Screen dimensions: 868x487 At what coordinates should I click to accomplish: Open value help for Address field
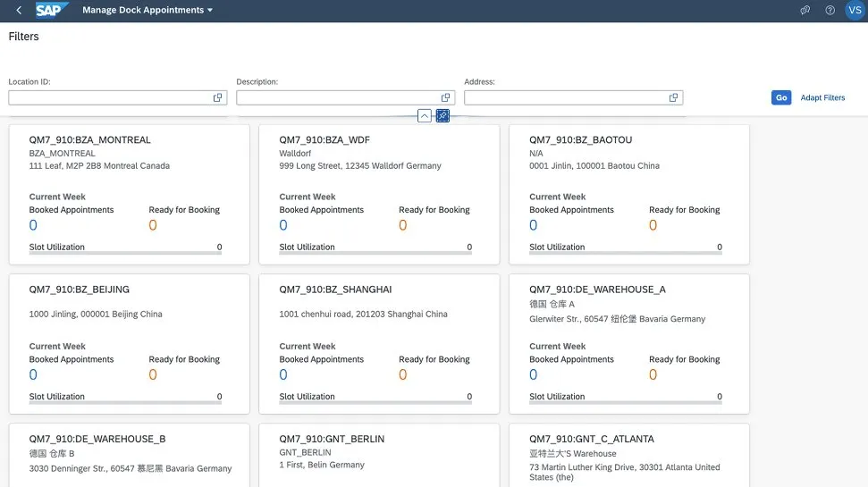coord(673,97)
